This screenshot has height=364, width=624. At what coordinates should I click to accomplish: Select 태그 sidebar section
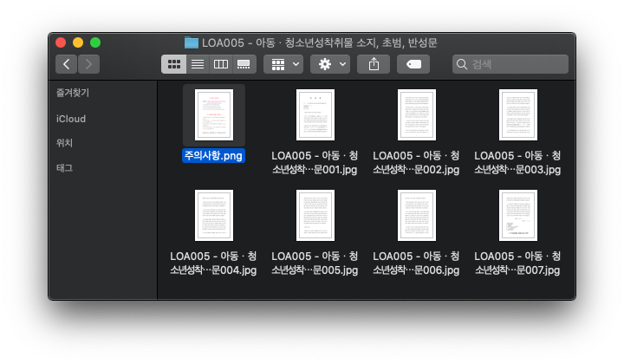[64, 168]
